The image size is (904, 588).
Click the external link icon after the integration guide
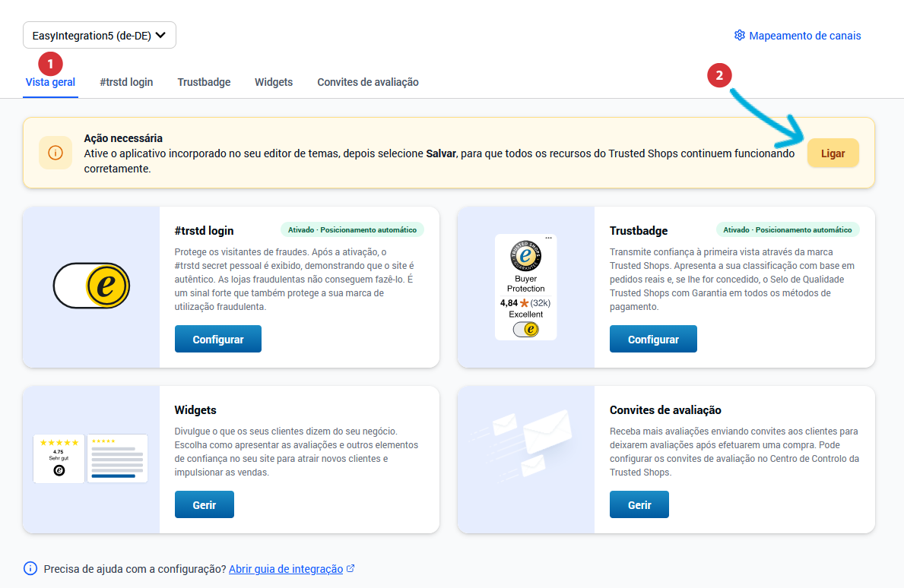click(350, 569)
